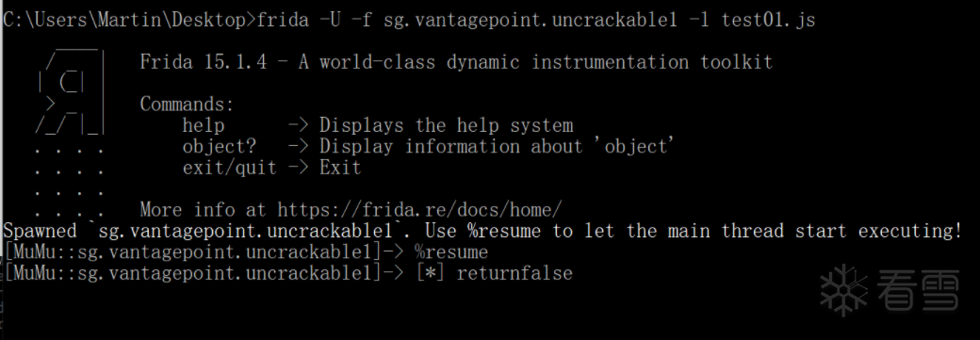Click the 'Commands:' heading

[x=187, y=104]
